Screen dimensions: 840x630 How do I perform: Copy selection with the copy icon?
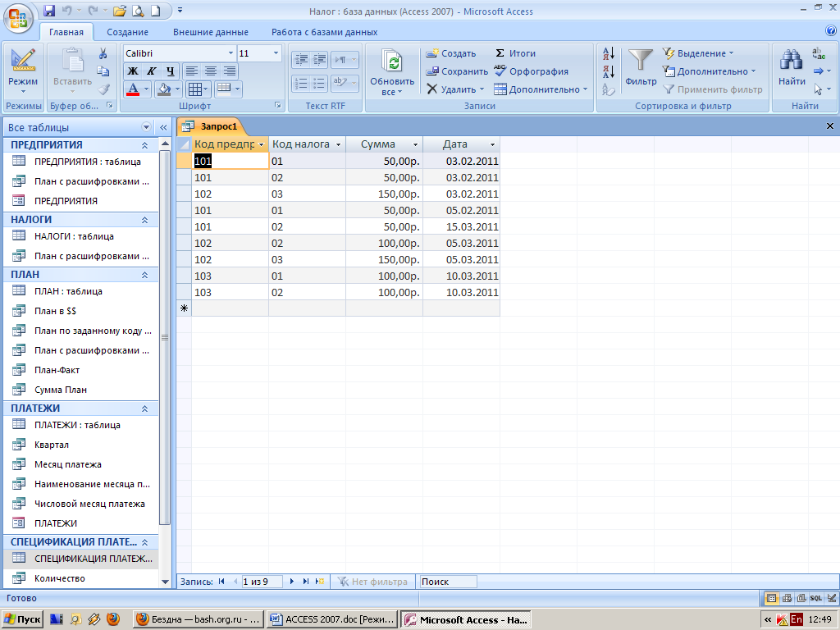[x=103, y=71]
